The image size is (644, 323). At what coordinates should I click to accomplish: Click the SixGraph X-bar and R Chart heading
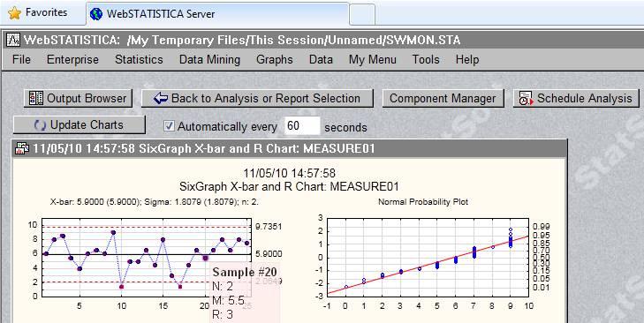pos(289,187)
